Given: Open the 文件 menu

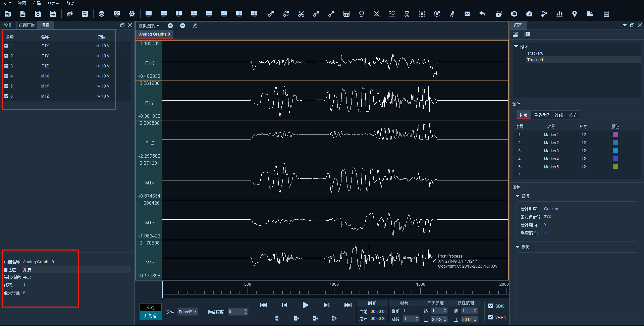Looking at the screenshot, I should click(x=7, y=3).
